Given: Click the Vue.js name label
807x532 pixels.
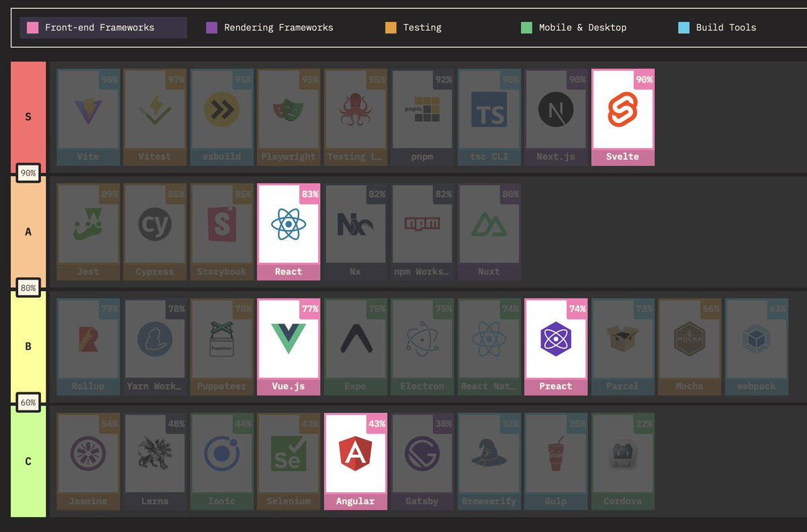Looking at the screenshot, I should pos(289,386).
